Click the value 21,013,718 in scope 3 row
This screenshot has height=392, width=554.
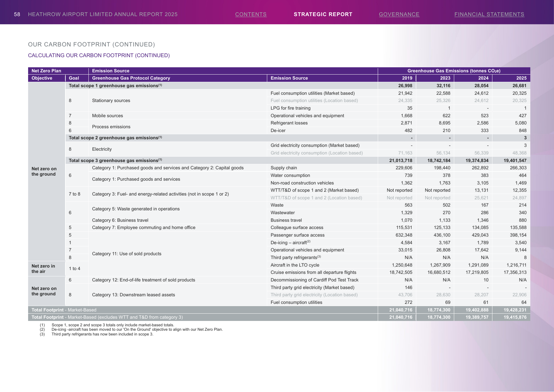click(401, 160)
